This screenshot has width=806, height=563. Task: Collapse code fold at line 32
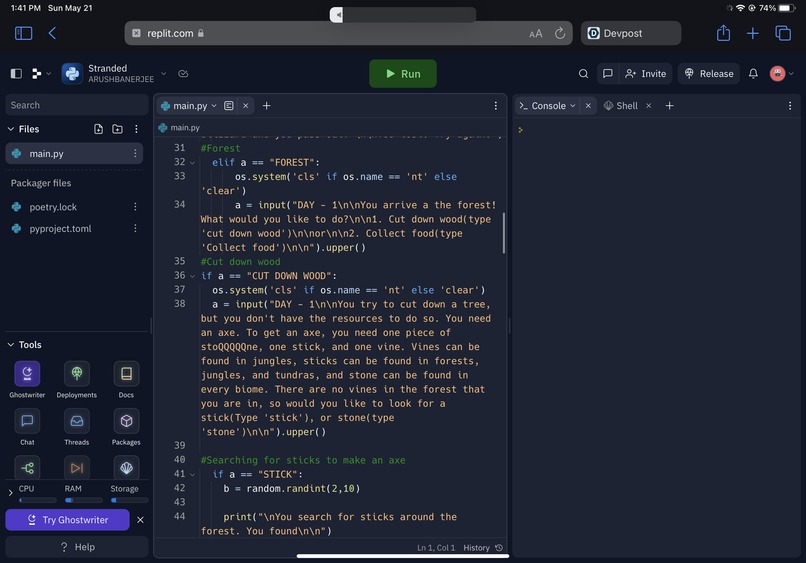point(192,162)
